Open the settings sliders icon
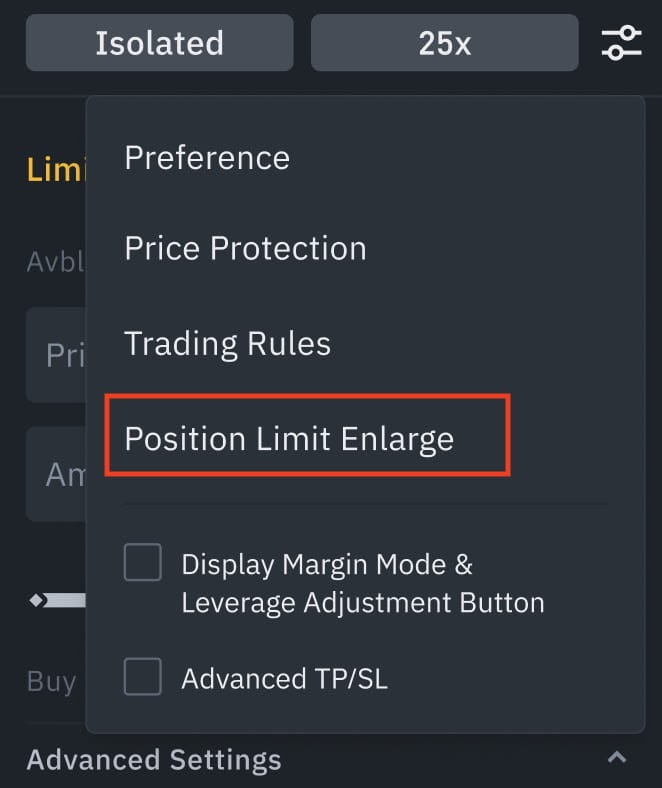This screenshot has height=788, width=662. [x=621, y=43]
